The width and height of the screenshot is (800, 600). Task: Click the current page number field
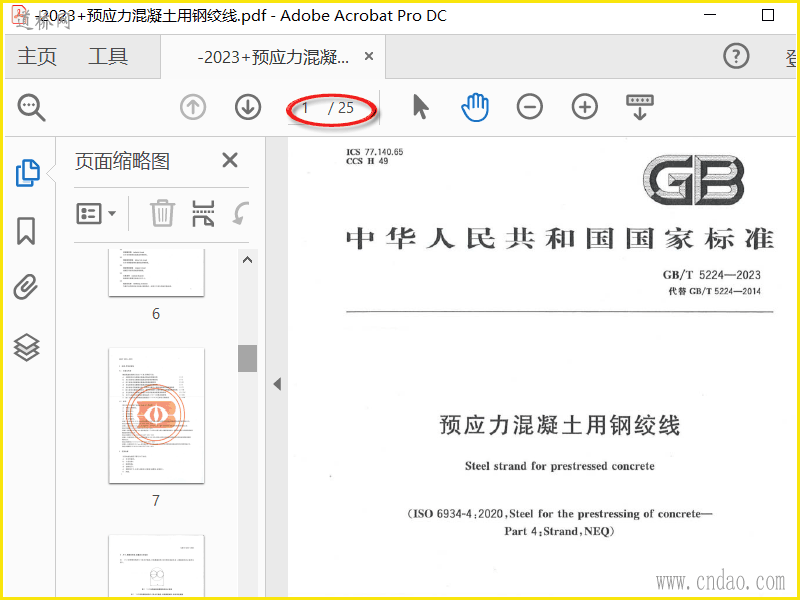click(x=306, y=108)
